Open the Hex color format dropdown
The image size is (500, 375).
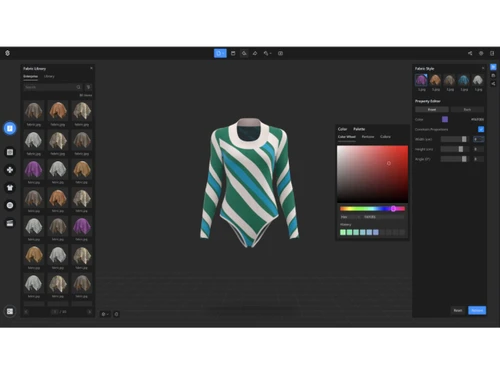[x=350, y=217]
